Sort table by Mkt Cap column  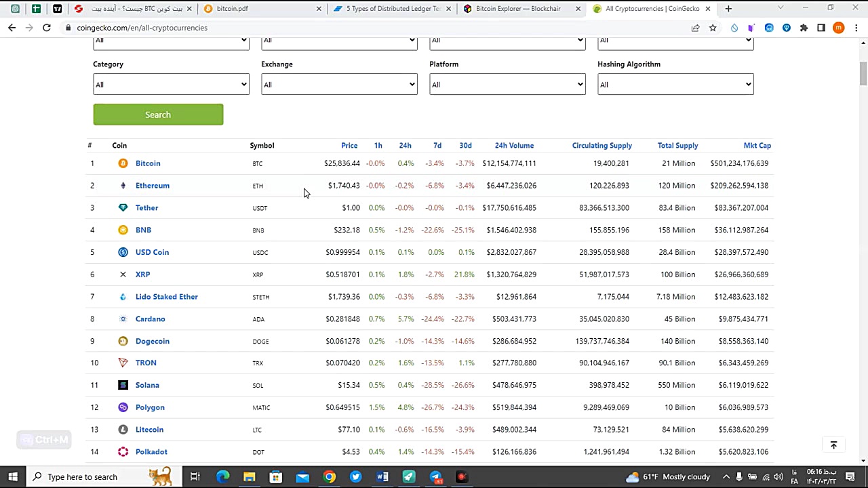click(x=757, y=146)
